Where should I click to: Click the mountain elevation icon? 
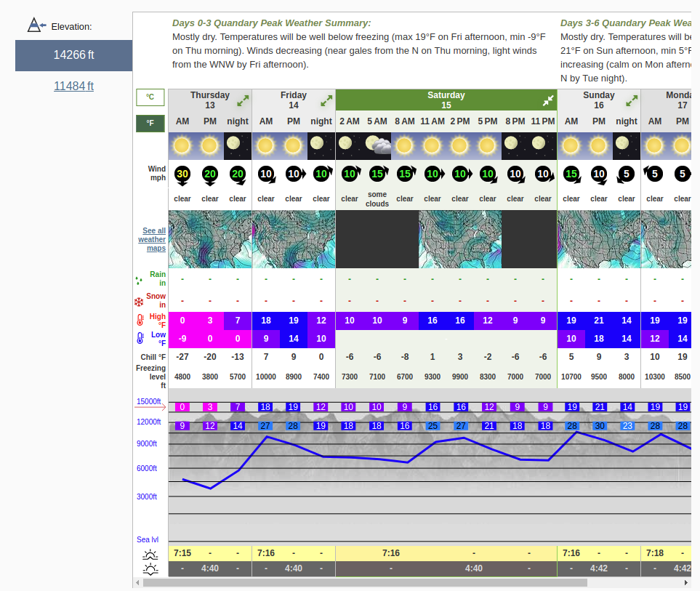coord(36,25)
